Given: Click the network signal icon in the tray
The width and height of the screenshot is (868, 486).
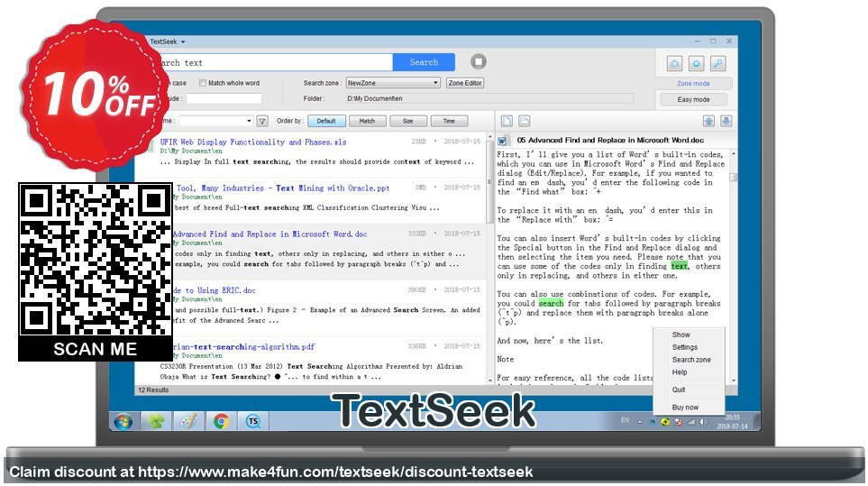Looking at the screenshot, I should pyautogui.click(x=690, y=422).
